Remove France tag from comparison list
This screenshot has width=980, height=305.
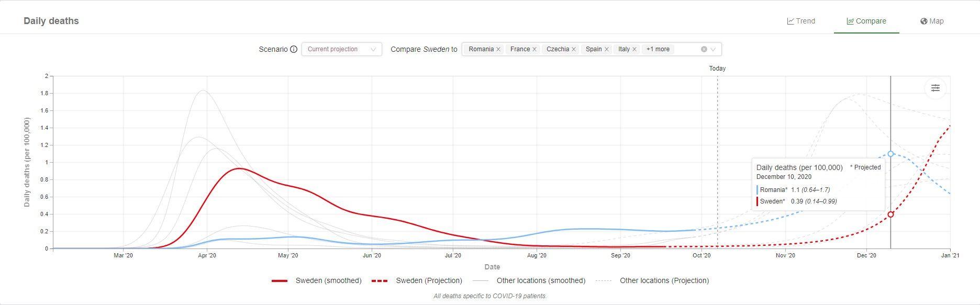(x=534, y=49)
